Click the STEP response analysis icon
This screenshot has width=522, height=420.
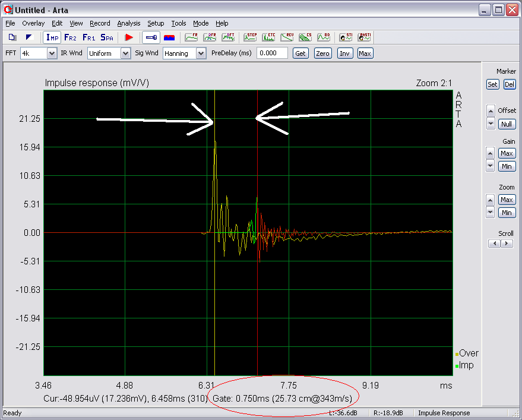[x=250, y=37]
